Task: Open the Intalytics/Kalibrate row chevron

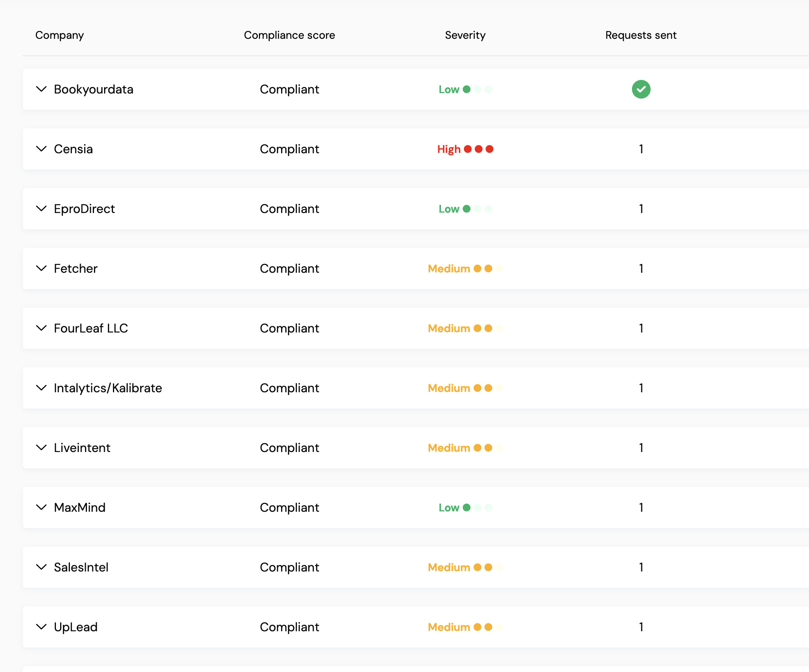Action: click(41, 388)
